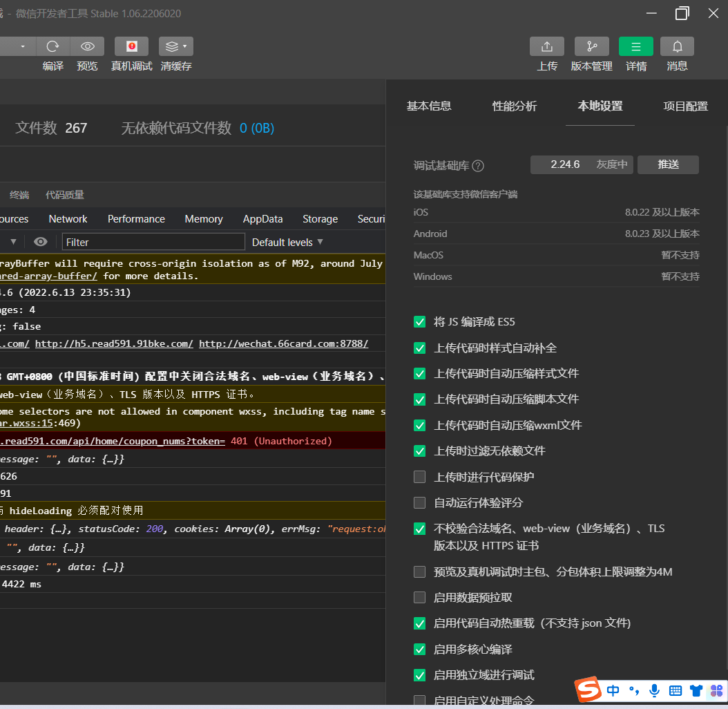The height and width of the screenshot is (709, 728).
Task: Open the Memory devtools tab
Action: pos(204,219)
